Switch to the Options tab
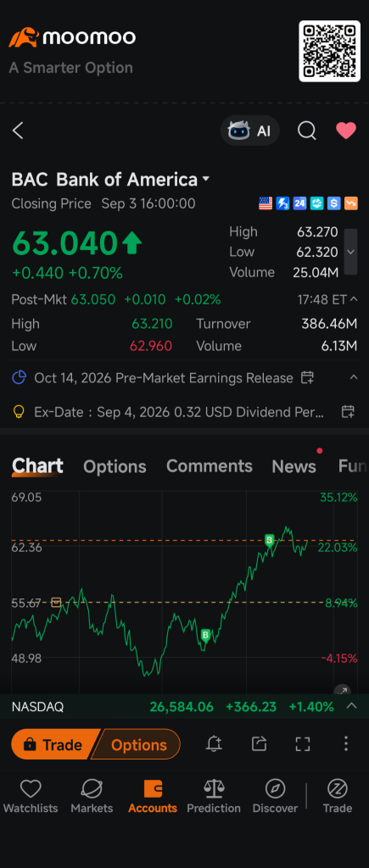This screenshot has width=369, height=868. [x=115, y=467]
